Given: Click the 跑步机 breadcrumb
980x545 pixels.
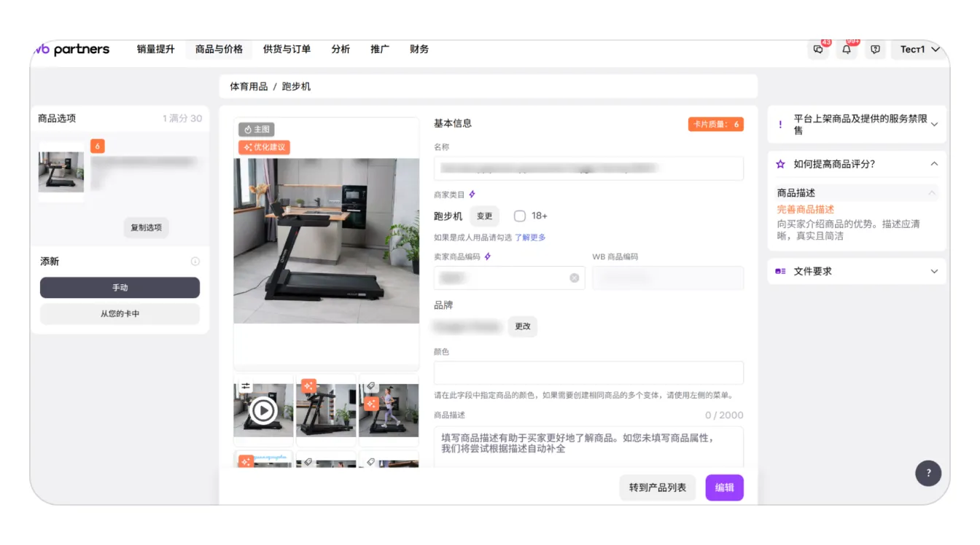Looking at the screenshot, I should click(297, 87).
